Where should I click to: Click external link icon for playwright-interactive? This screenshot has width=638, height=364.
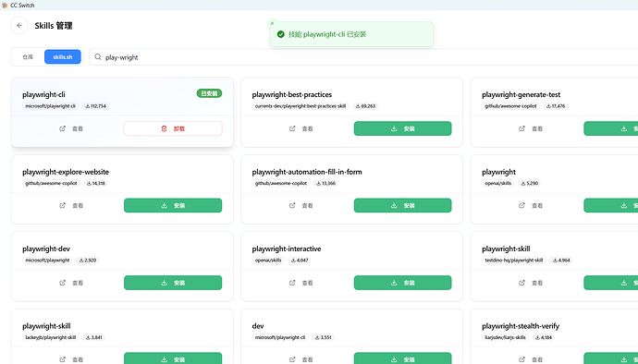[x=292, y=283]
